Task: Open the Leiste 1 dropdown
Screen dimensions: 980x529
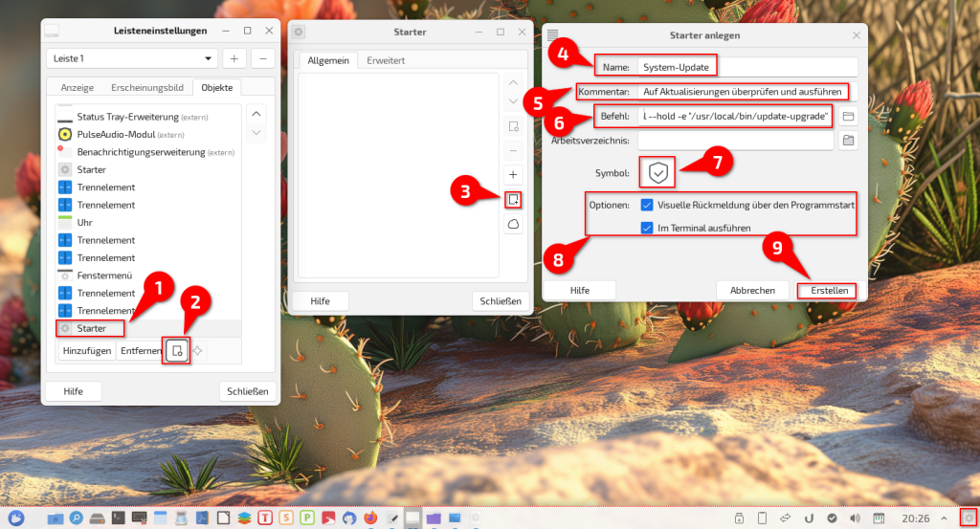Action: pyautogui.click(x=131, y=58)
